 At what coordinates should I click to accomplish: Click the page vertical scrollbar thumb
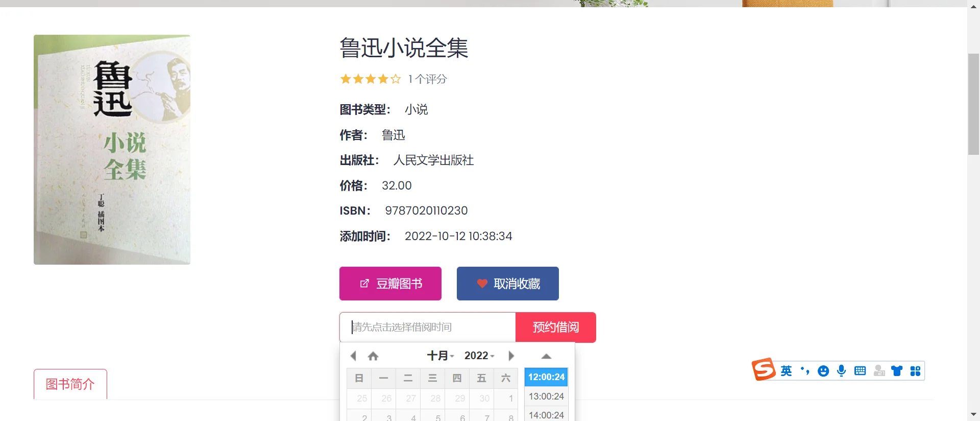click(x=973, y=104)
